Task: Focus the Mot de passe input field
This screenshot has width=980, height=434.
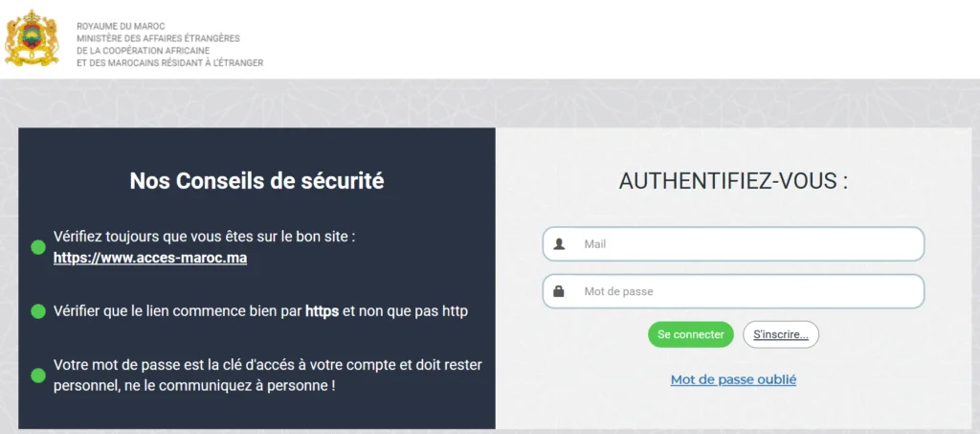Action: click(x=746, y=291)
